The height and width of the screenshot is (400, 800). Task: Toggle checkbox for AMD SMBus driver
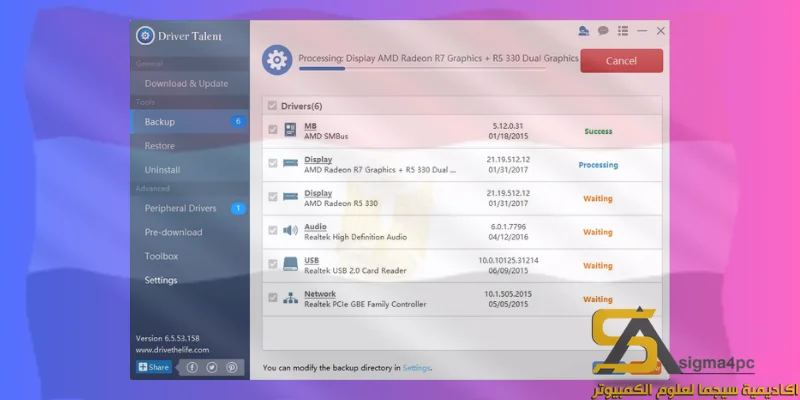click(273, 130)
